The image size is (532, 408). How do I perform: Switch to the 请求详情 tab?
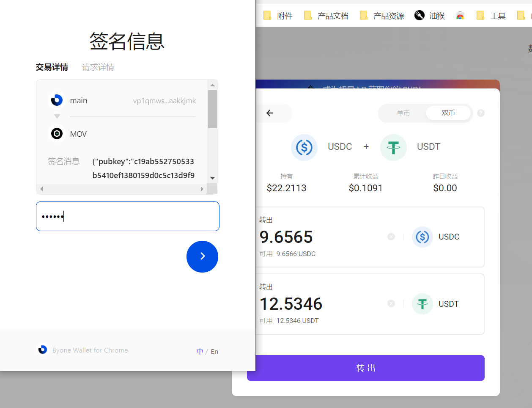(x=98, y=67)
